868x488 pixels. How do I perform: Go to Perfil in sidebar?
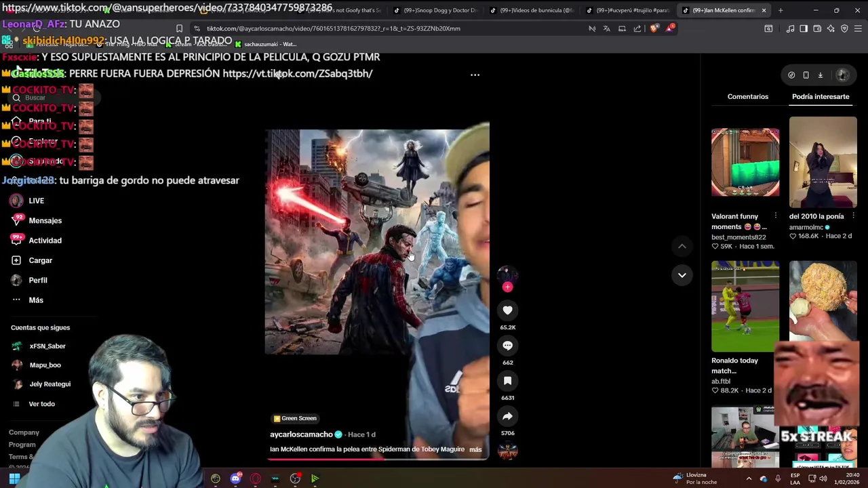pyautogui.click(x=29, y=280)
